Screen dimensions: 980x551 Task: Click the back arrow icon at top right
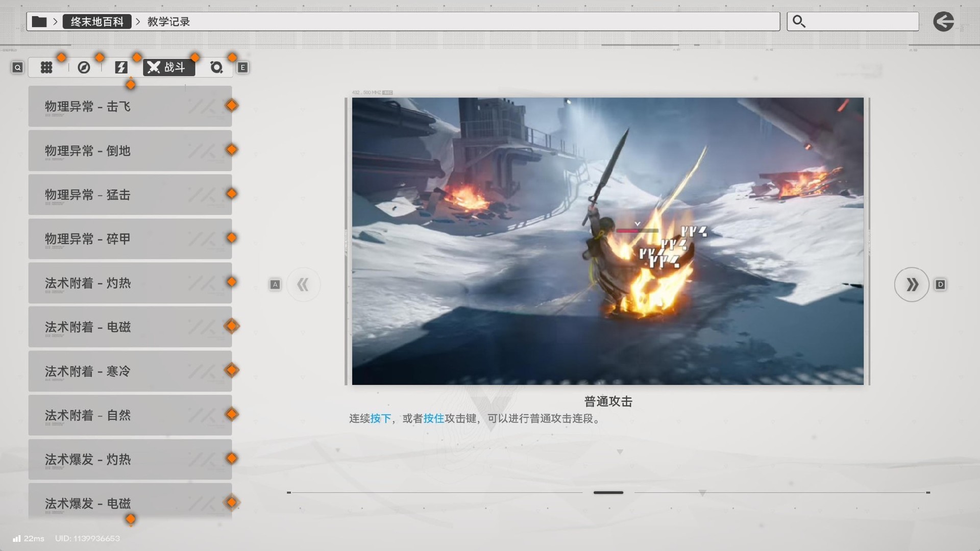[943, 21]
